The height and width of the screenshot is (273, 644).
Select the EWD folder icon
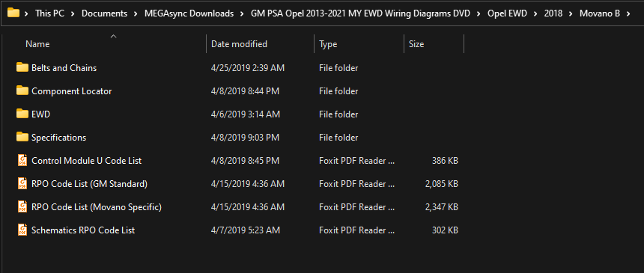click(22, 114)
